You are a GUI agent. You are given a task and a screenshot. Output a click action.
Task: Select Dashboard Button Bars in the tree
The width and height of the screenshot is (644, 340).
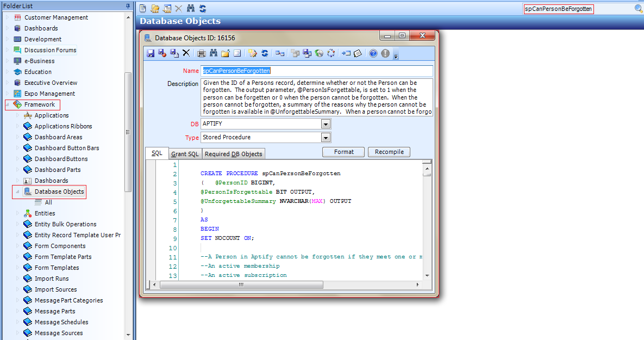pos(66,148)
